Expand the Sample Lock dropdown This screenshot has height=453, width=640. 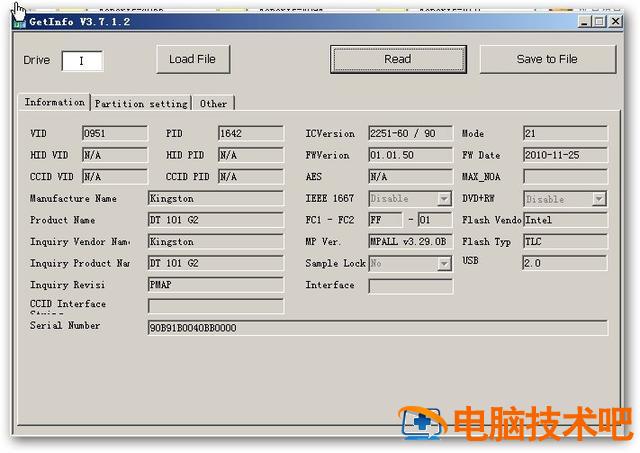click(444, 264)
